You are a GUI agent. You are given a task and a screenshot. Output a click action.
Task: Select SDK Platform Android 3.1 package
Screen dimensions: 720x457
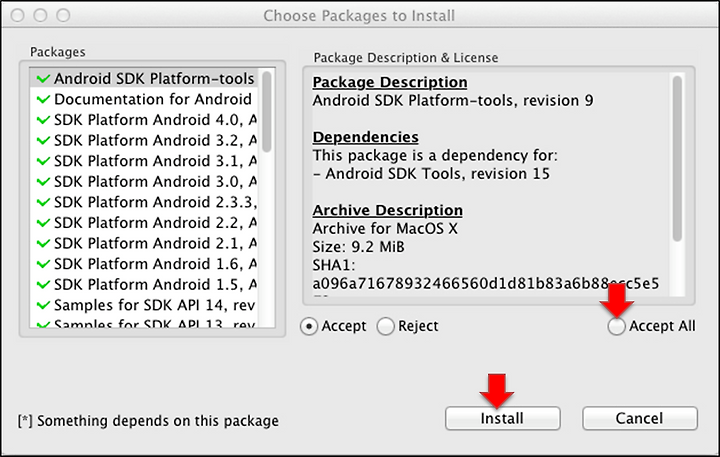coord(144,161)
